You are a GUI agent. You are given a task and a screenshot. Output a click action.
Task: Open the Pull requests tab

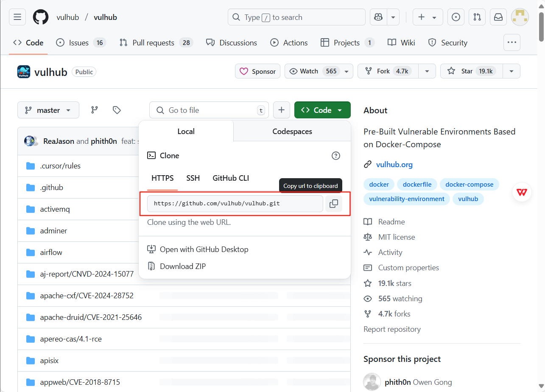(x=156, y=42)
